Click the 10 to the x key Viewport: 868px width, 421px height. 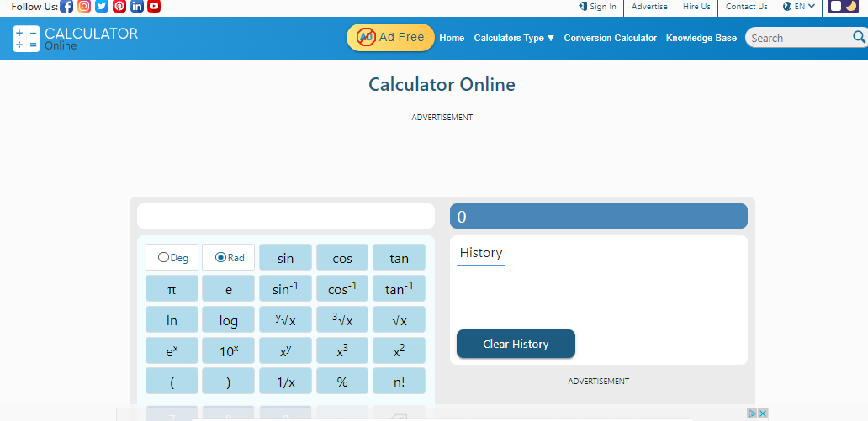229,350
